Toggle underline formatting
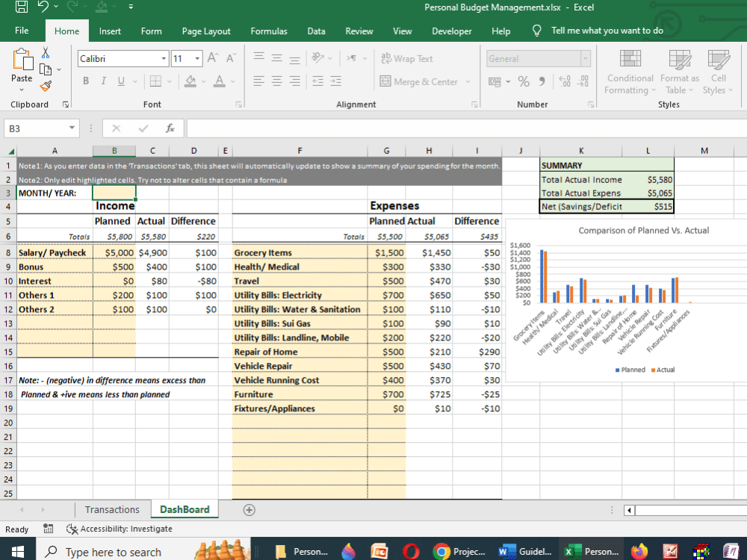Viewport: 747px width, 560px height. point(120,81)
